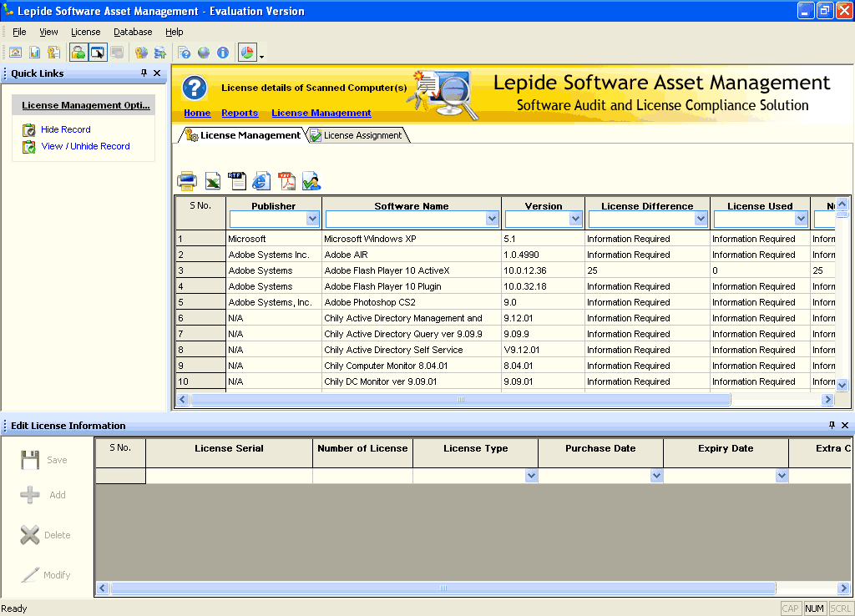855x616 pixels.
Task: Click the globe toolbar icon
Action: tap(204, 53)
